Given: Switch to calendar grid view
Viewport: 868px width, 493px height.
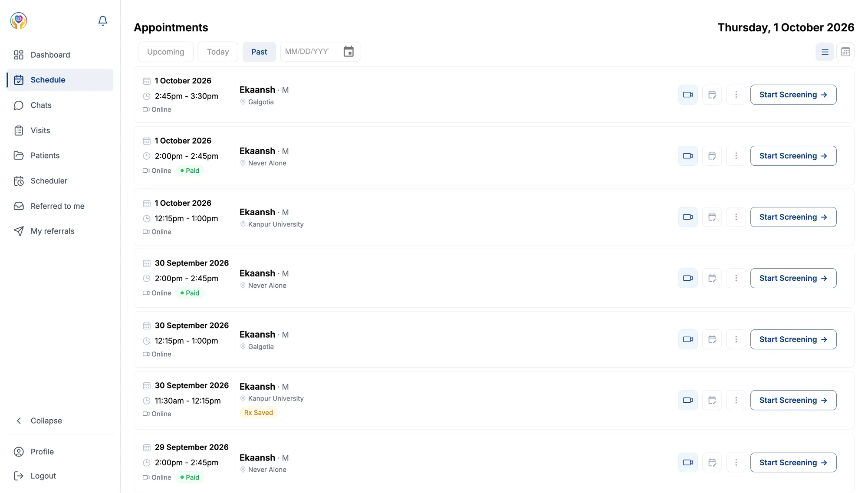Looking at the screenshot, I should pos(845,52).
